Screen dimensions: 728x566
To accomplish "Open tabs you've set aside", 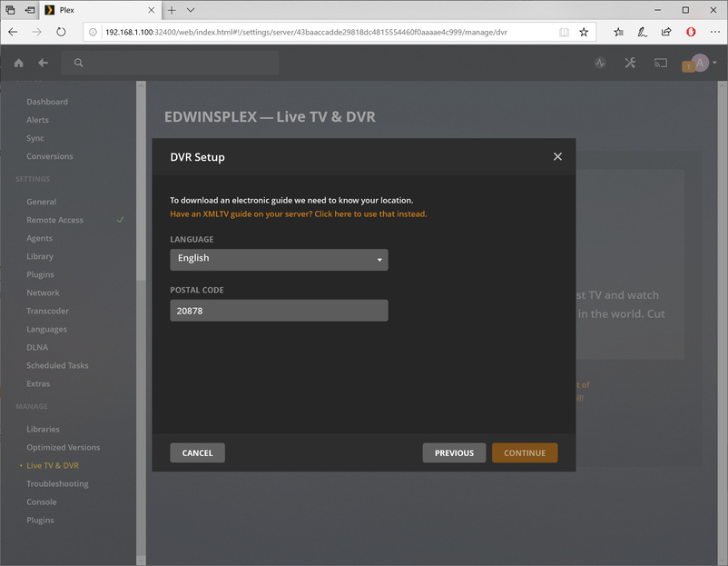I will (x=10, y=10).
